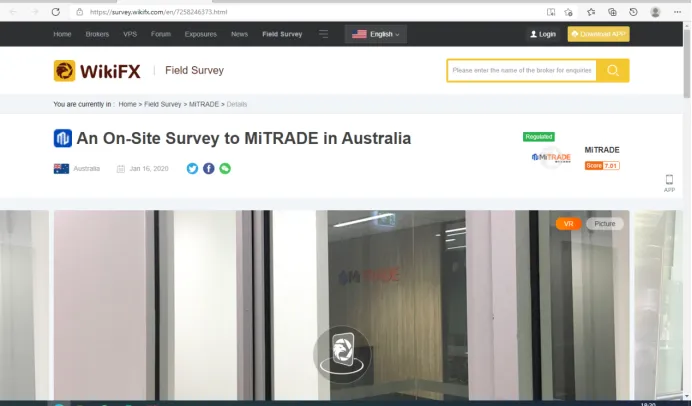Image resolution: width=692 pixels, height=406 pixels.
Task: Reload the page with refresh icon
Action: point(56,12)
